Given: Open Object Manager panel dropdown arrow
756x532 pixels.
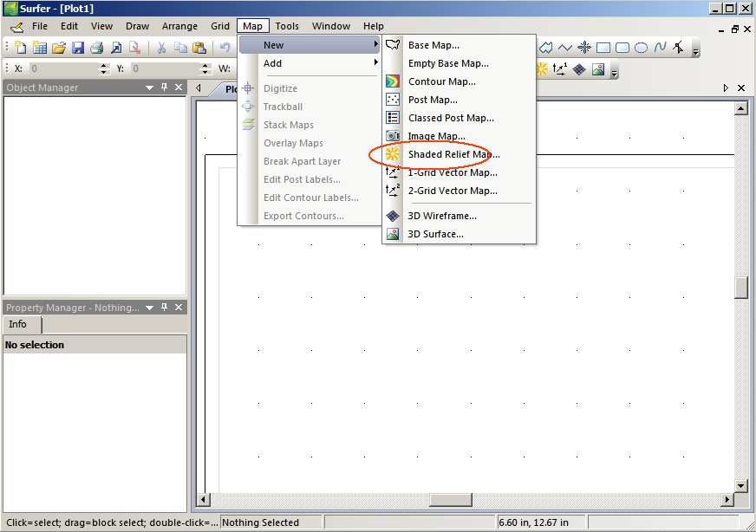Looking at the screenshot, I should click(149, 88).
